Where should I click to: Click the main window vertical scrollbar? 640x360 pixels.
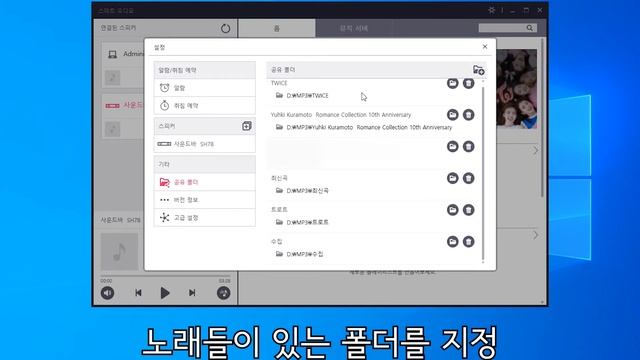click(x=542, y=118)
